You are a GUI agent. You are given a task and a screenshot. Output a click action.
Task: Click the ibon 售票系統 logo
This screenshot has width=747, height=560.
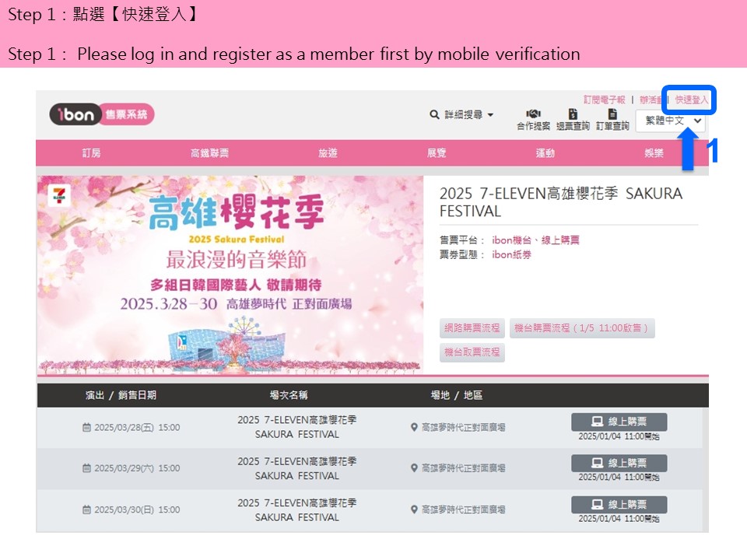point(101,114)
